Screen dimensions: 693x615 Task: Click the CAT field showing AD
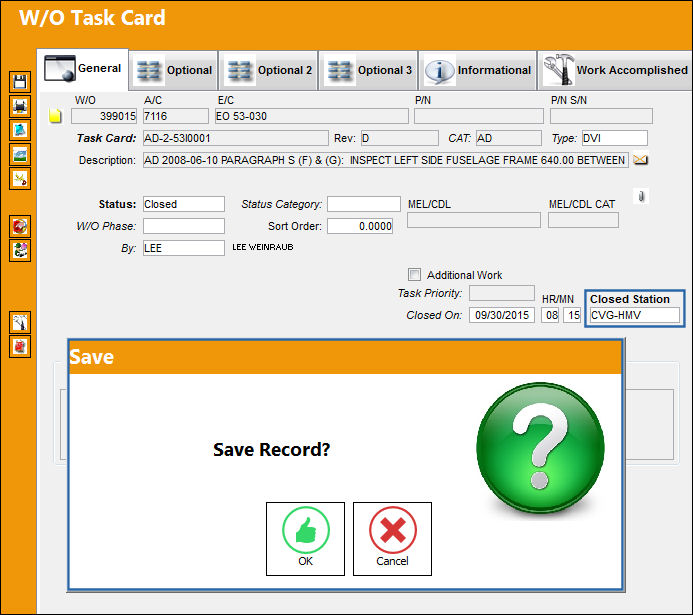[509, 138]
